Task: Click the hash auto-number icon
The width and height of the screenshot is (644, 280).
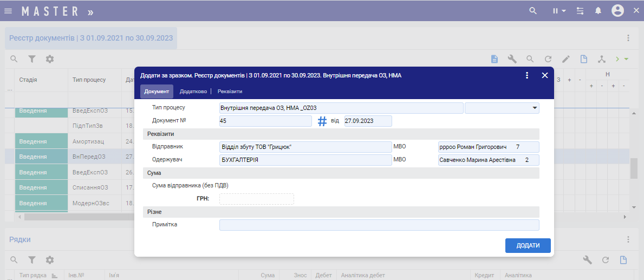Action: [322, 121]
